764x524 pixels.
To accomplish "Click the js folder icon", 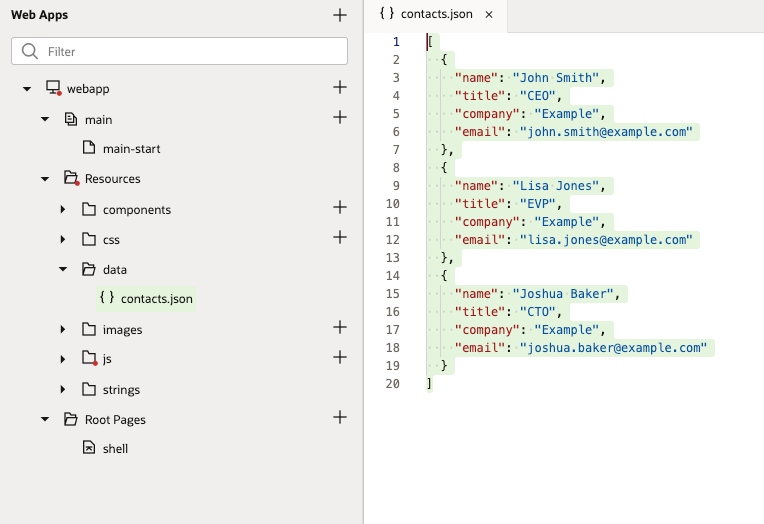I will [x=90, y=358].
